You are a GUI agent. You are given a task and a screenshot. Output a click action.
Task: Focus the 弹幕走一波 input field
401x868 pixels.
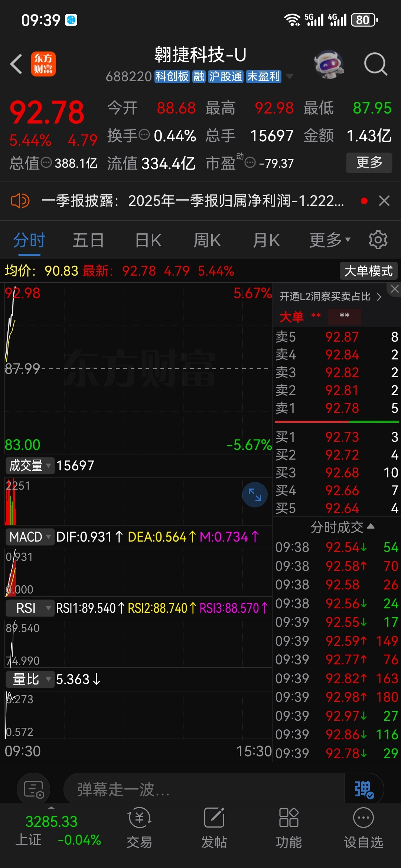pyautogui.click(x=204, y=790)
